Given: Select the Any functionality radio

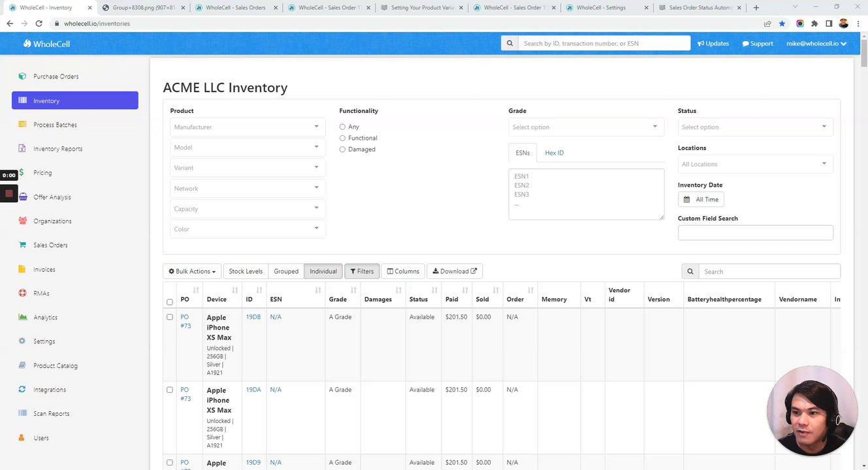Looking at the screenshot, I should click(x=342, y=127).
